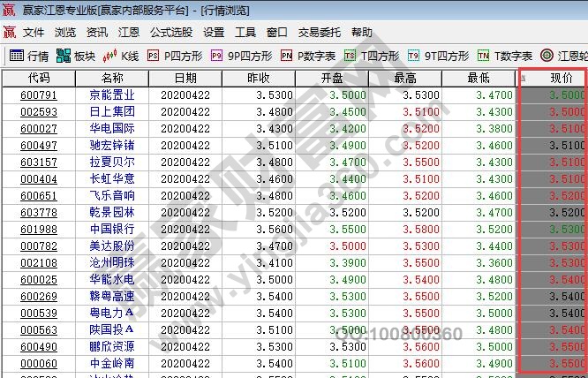Sort by the 昨收 column header
The width and height of the screenshot is (588, 378).
coord(259,78)
